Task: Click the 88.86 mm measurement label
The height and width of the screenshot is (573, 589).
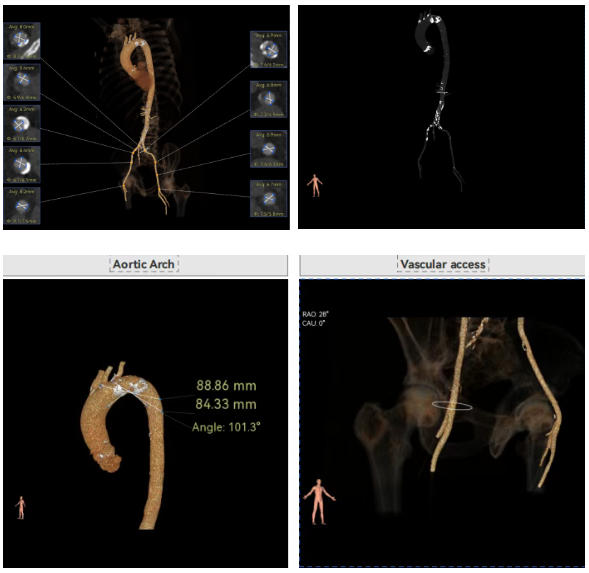Action: coord(226,386)
